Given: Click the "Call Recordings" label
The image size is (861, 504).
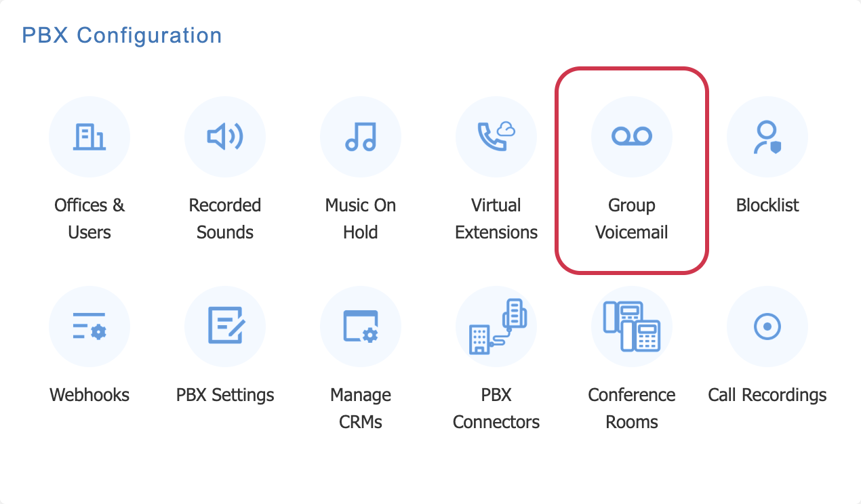Looking at the screenshot, I should click(x=767, y=395).
